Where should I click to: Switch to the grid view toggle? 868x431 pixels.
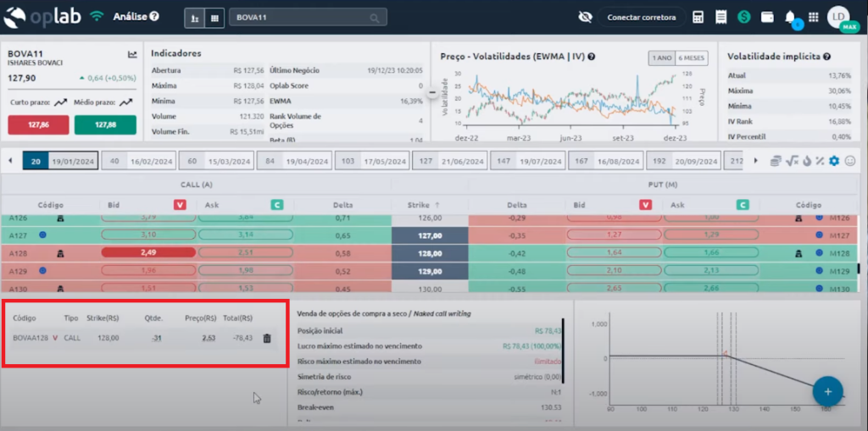(x=214, y=17)
